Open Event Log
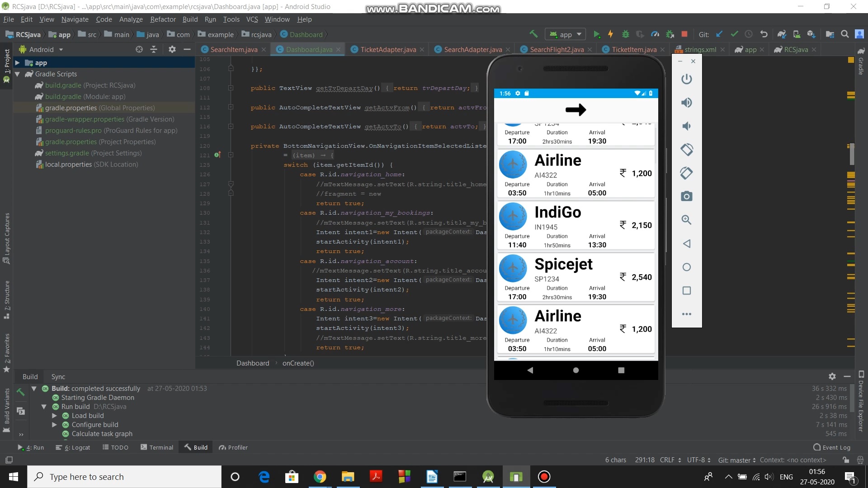Screen dimensions: 868x488 832,447
